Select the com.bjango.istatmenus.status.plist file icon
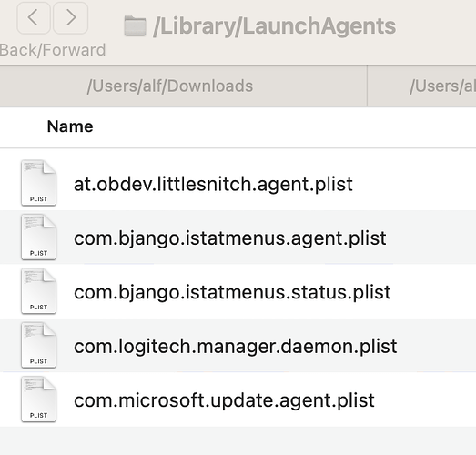Viewport: 476px width, 455px height. pos(38,291)
